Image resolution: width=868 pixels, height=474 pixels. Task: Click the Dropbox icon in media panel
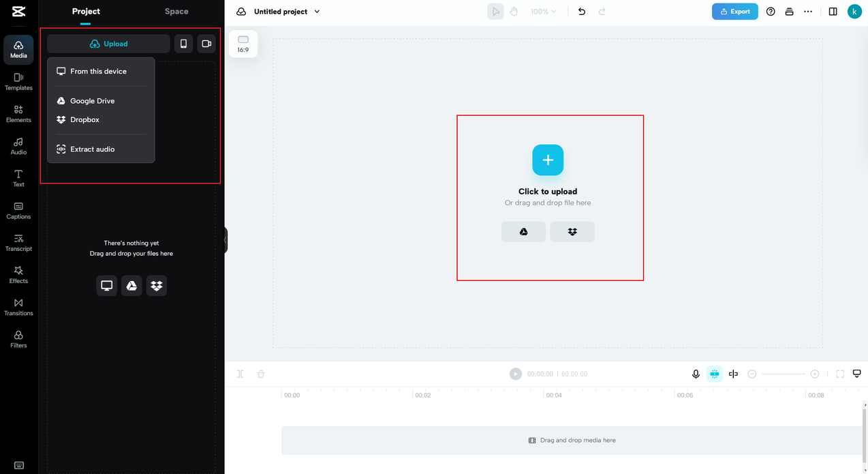(x=157, y=286)
